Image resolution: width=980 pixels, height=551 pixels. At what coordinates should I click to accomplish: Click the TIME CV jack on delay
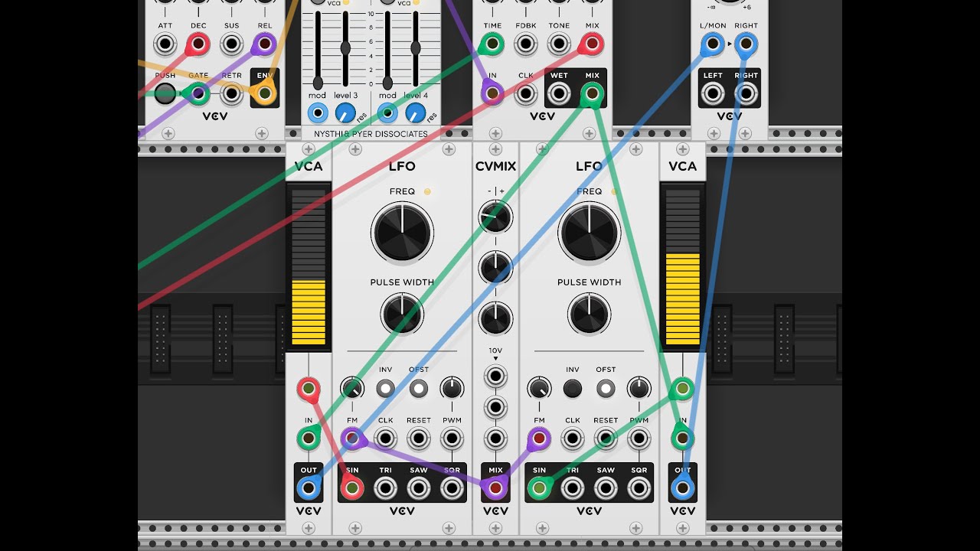point(492,45)
